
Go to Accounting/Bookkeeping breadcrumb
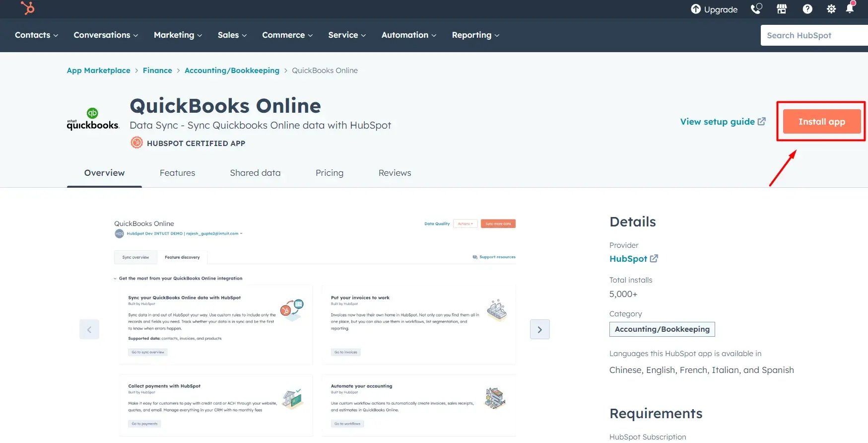pos(232,71)
